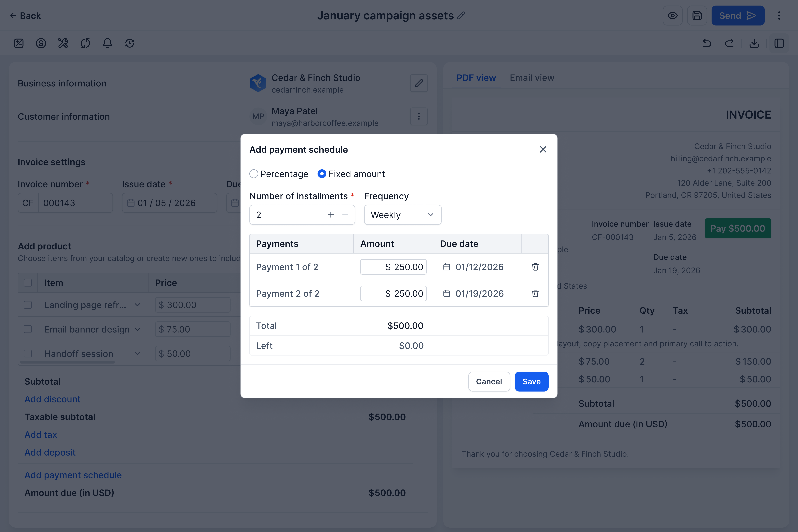Close the Add payment schedule dialog
This screenshot has height=532, width=798.
click(543, 149)
